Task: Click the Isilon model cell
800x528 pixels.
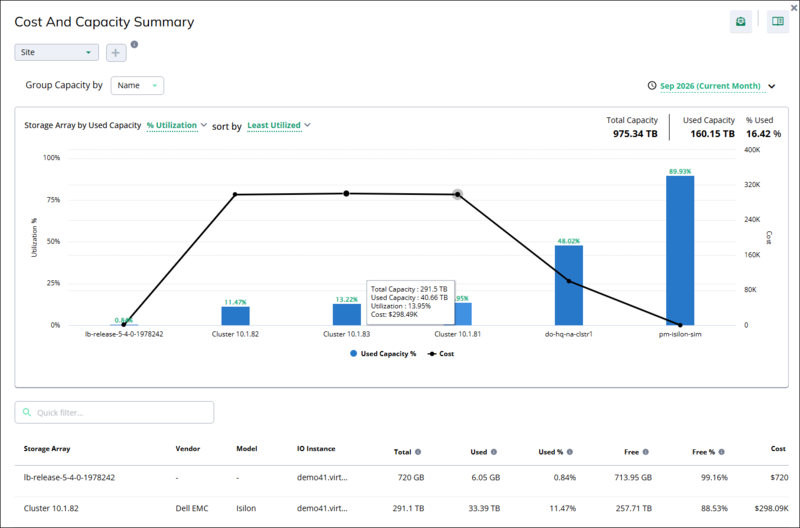Action: pyautogui.click(x=246, y=508)
